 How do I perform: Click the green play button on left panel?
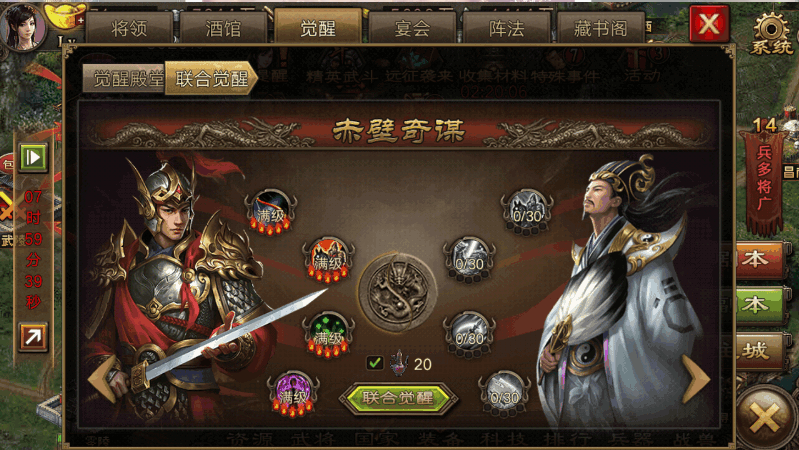pos(33,157)
